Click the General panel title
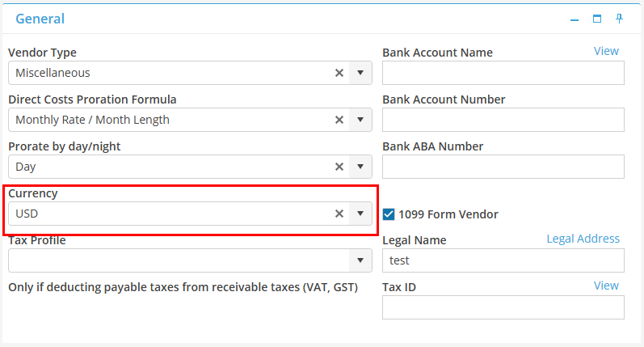Image resolution: width=644 pixels, height=347 pixels. (40, 19)
